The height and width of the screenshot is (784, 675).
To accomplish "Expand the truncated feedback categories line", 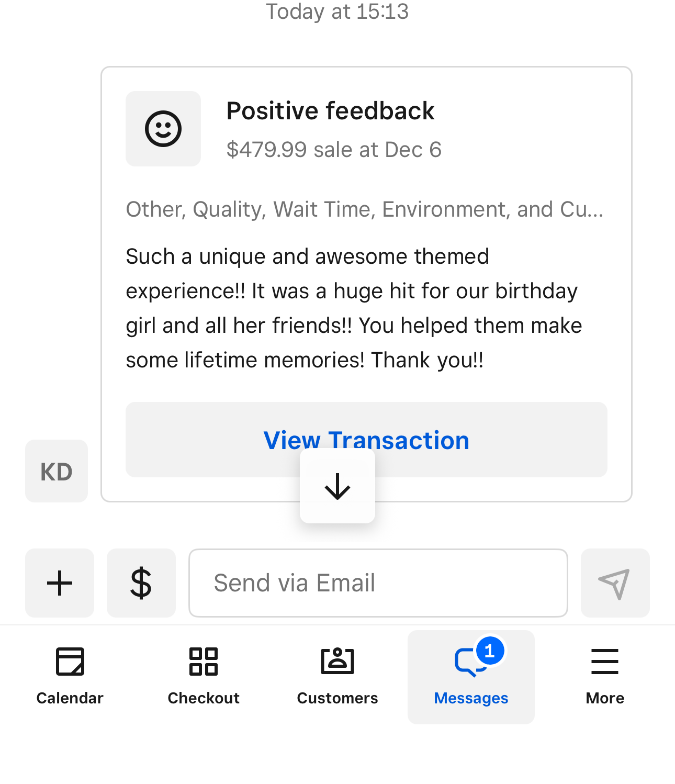I will pos(365,209).
